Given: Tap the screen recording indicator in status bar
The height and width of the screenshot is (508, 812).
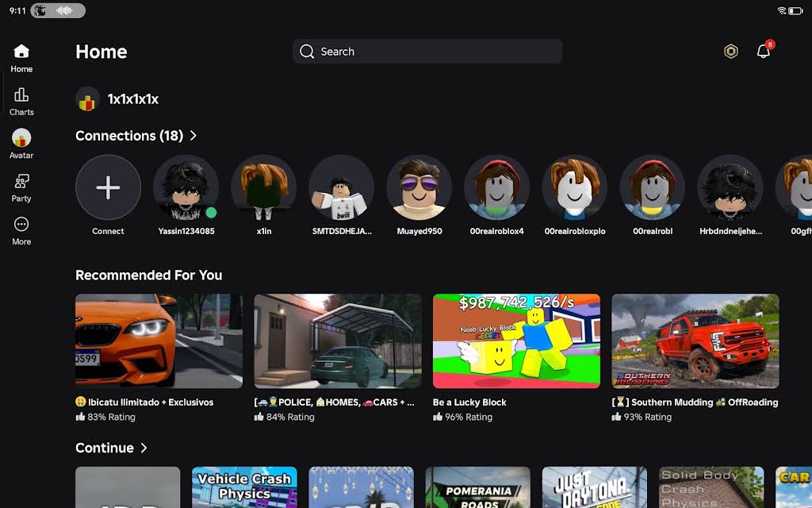Looking at the screenshot, I should pyautogui.click(x=57, y=10).
